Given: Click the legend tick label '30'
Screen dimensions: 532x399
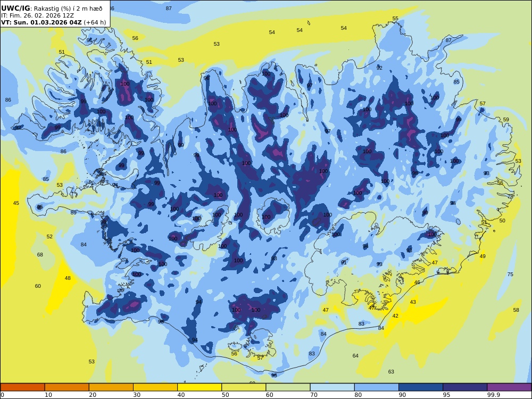Looking at the screenshot, I should click(137, 395).
